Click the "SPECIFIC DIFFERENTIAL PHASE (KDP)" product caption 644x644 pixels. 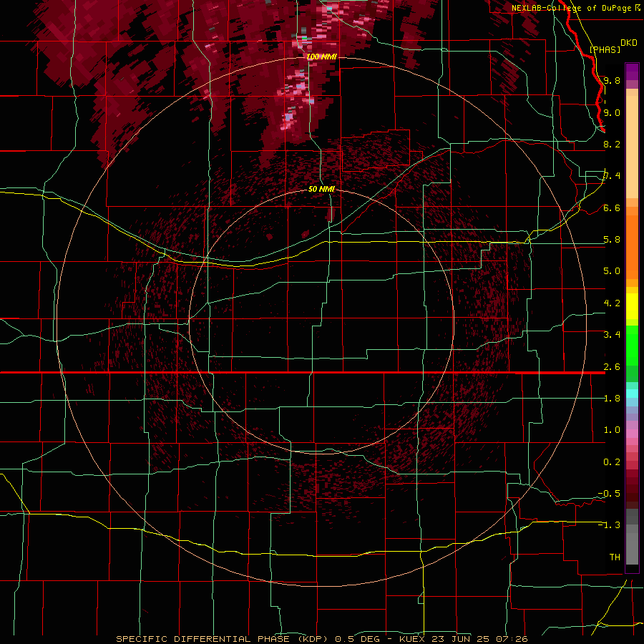pos(224,639)
